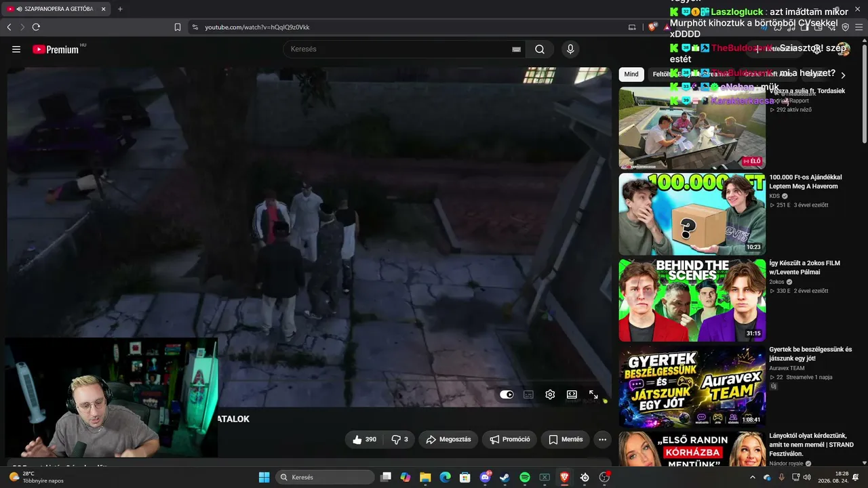Toggle subtitles in the video player

pos(528,394)
